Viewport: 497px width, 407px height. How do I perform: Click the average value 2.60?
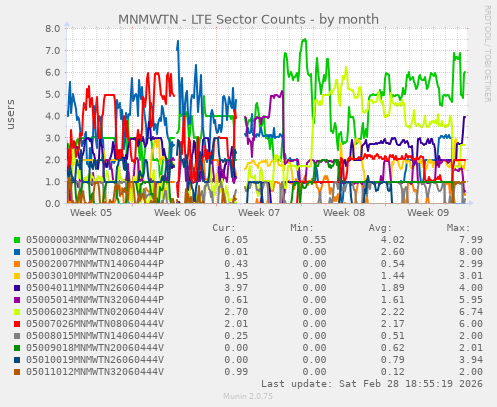393,252
